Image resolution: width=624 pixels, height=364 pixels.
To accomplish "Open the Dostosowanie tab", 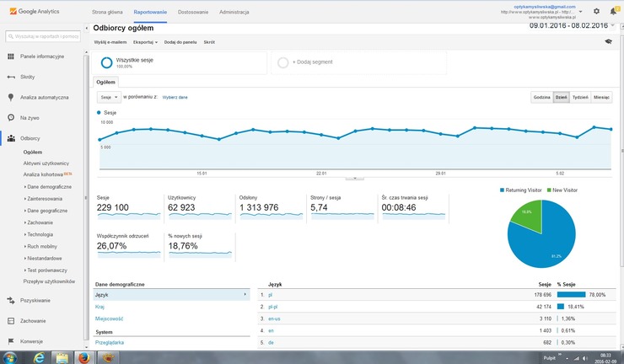I will (193, 12).
